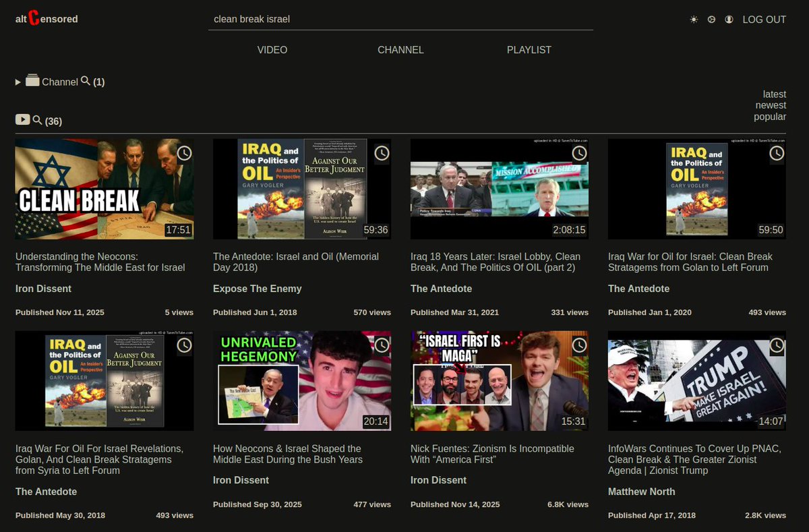
Task: Open title 'Understanding the Neocons: Transforming The Middle East'
Action: [100, 262]
